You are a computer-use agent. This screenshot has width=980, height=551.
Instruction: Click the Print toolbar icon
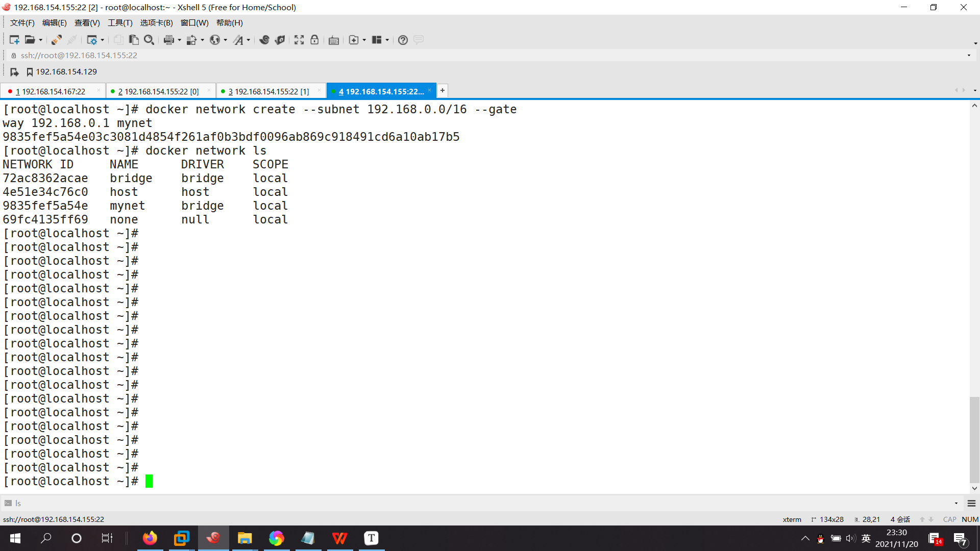click(x=169, y=40)
